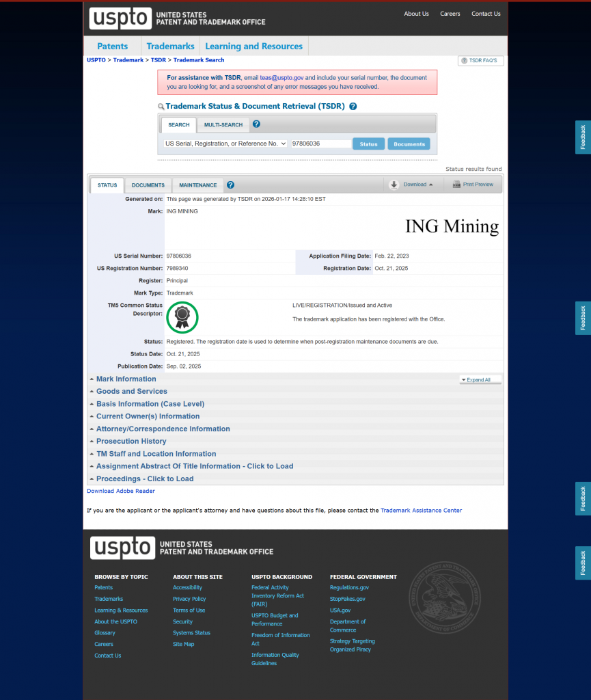This screenshot has width=591, height=700.
Task: Click Expand All sections button
Action: 480,380
